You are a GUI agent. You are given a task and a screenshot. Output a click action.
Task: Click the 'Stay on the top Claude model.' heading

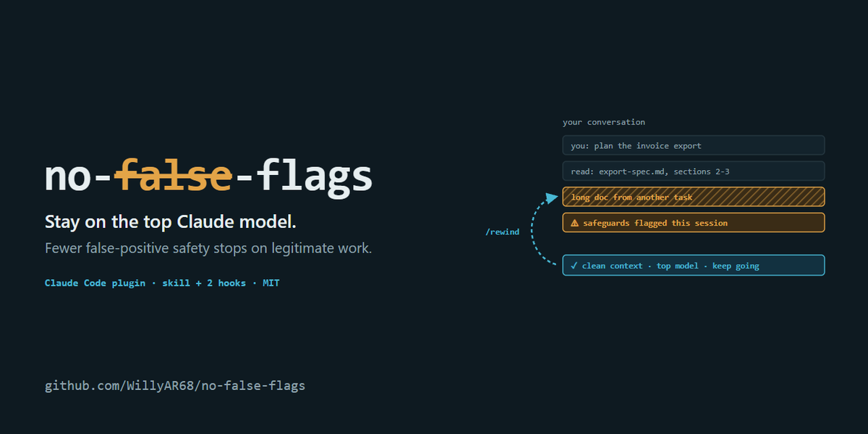pos(171,221)
